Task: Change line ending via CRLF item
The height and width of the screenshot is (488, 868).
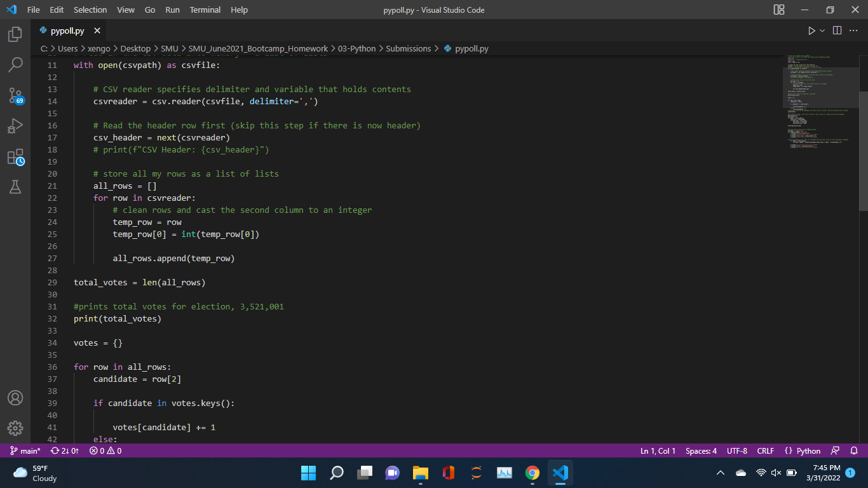Action: 766,451
